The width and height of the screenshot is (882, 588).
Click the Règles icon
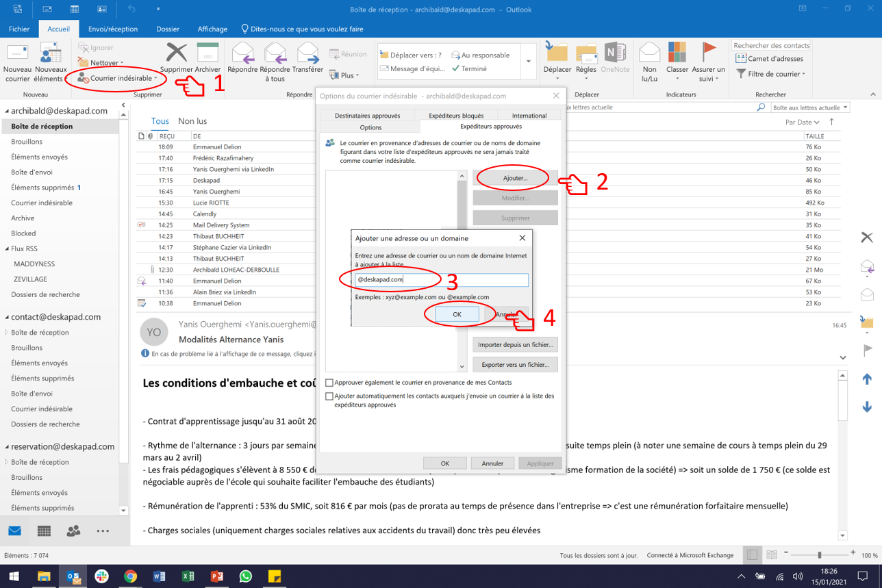click(586, 53)
